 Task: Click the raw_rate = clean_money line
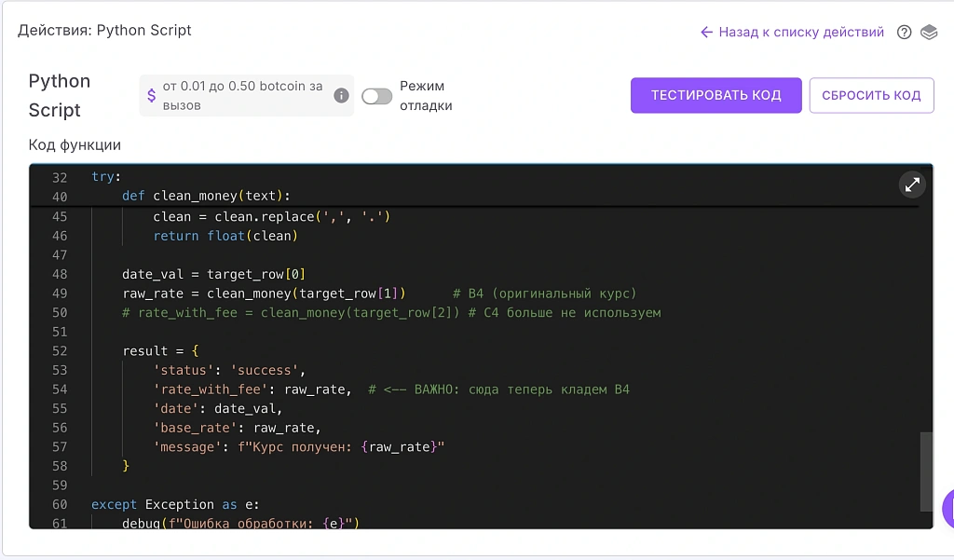(264, 294)
